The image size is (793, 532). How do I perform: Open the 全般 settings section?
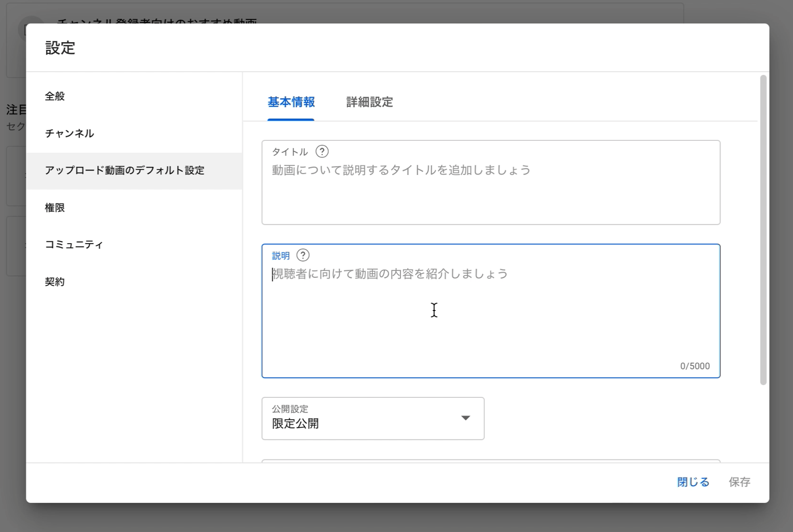54,96
